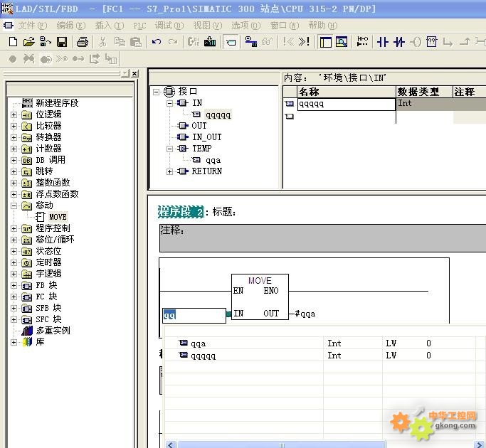Image resolution: width=486 pixels, height=448 pixels.
Task: Select the MOVE instruction in the tree
Action: (58, 217)
